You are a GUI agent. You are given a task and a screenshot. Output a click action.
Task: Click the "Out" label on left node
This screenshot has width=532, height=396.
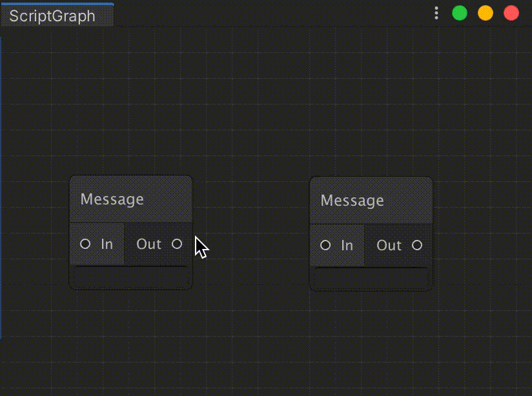148,244
